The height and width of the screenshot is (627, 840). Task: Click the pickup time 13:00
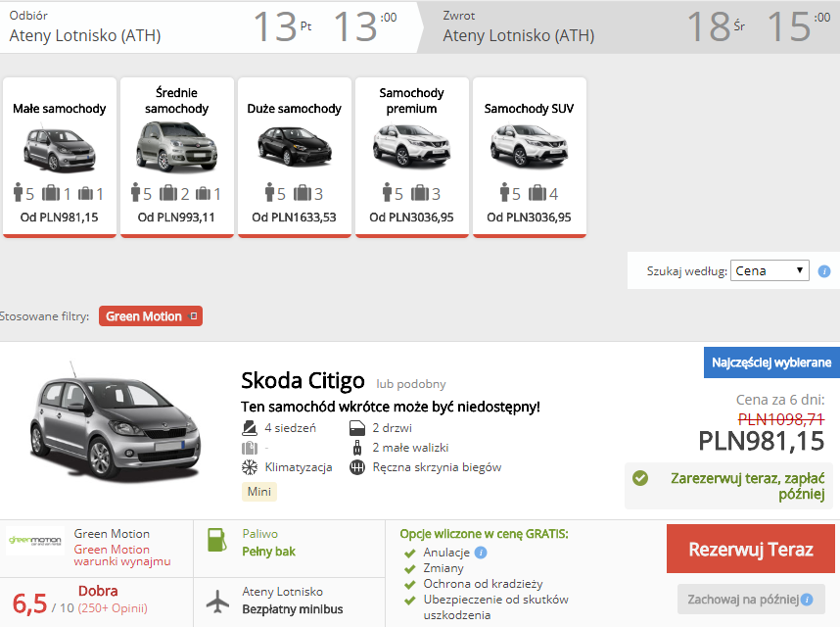coord(365,26)
